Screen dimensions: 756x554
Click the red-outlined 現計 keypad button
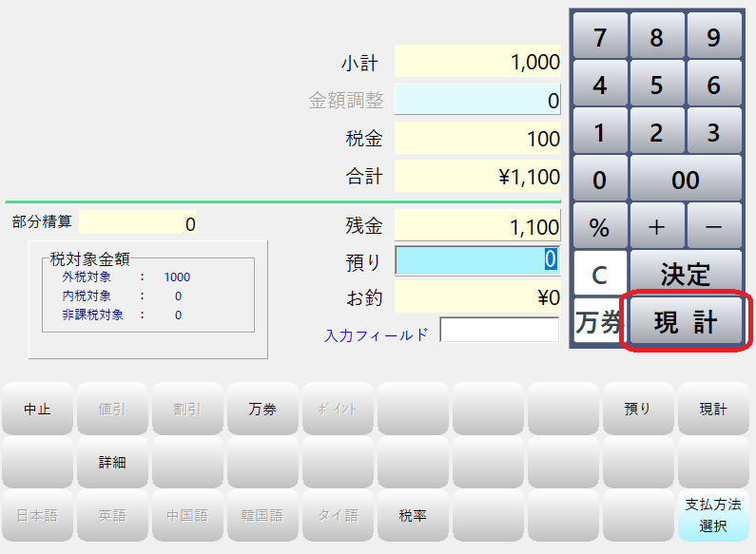pyautogui.click(x=685, y=322)
